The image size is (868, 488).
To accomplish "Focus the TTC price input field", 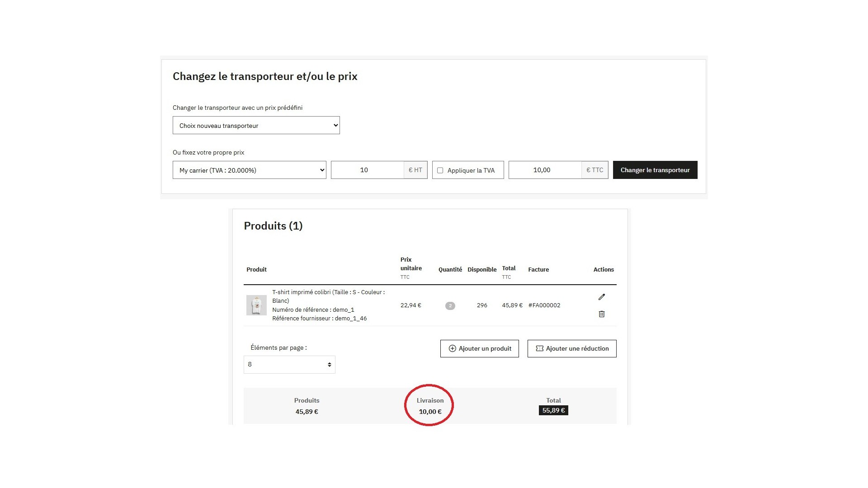I will tap(544, 170).
